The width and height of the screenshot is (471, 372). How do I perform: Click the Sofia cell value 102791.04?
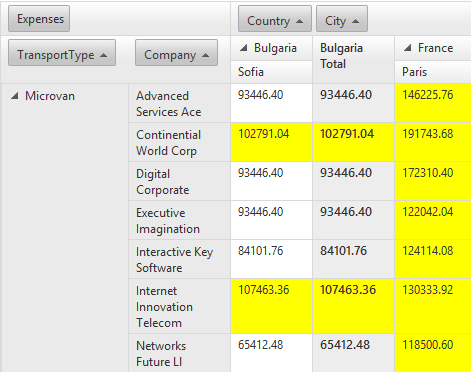click(x=271, y=142)
